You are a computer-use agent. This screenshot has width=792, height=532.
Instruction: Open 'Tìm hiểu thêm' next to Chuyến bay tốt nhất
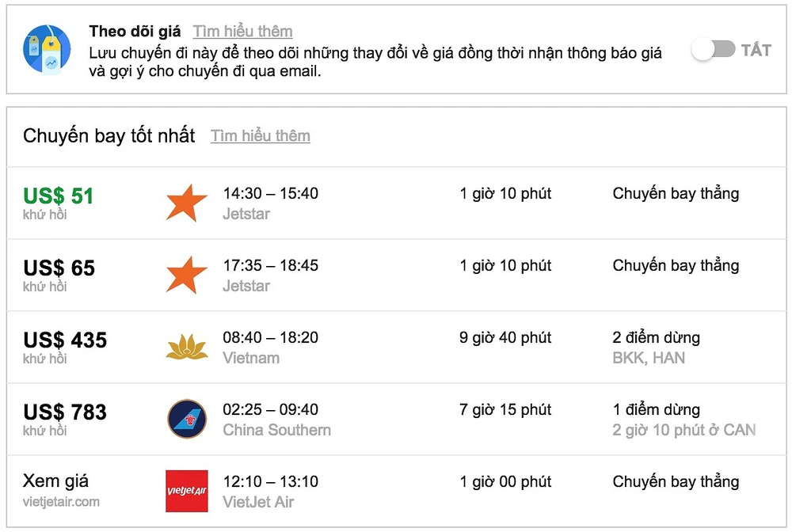pyautogui.click(x=260, y=136)
